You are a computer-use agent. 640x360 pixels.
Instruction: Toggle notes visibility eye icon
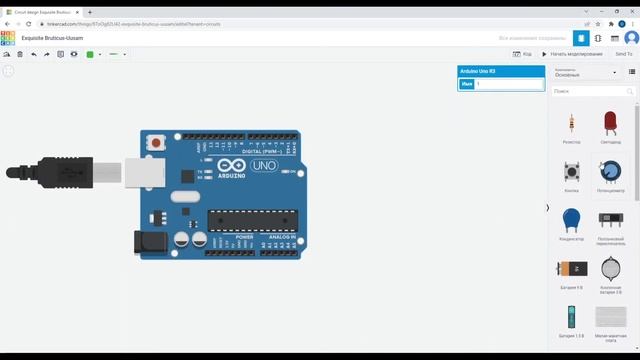click(74, 54)
